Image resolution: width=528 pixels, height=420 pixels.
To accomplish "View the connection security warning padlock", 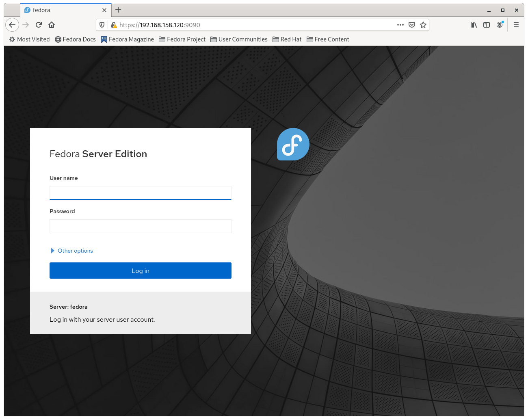I will pyautogui.click(x=114, y=25).
